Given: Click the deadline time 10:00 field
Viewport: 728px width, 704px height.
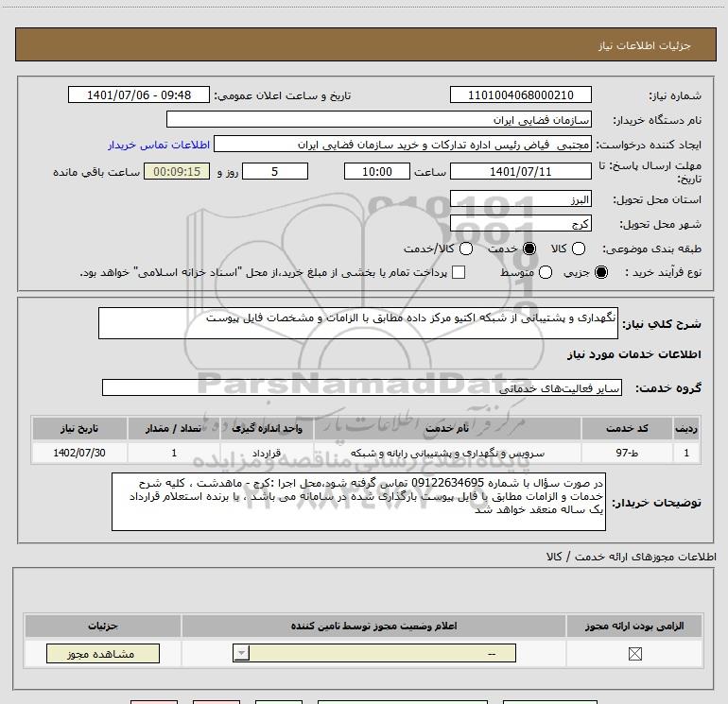Looking at the screenshot, I should pos(377,171).
